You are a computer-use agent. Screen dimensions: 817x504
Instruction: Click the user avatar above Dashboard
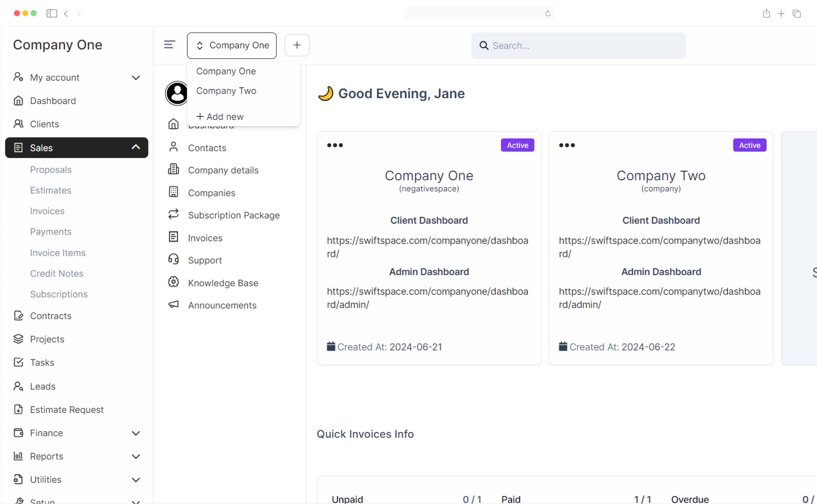[177, 93]
